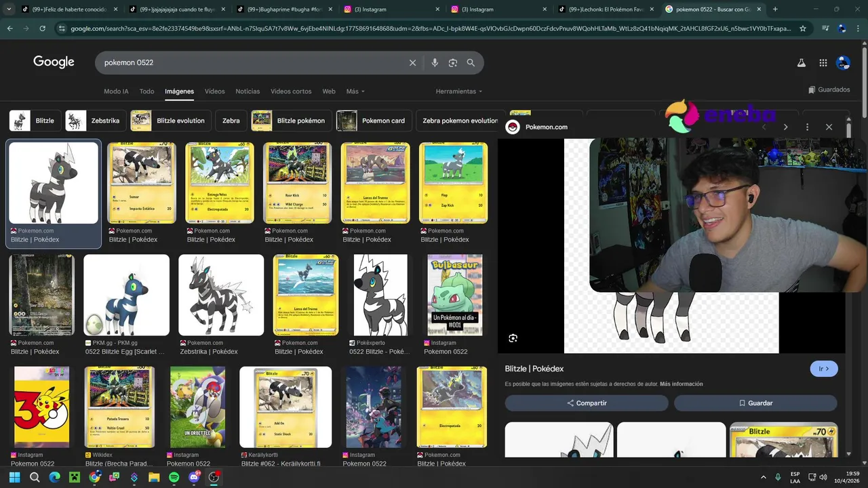Image resolution: width=868 pixels, height=488 pixels.
Task: Switch to the Modo IA tab
Action: tap(116, 91)
